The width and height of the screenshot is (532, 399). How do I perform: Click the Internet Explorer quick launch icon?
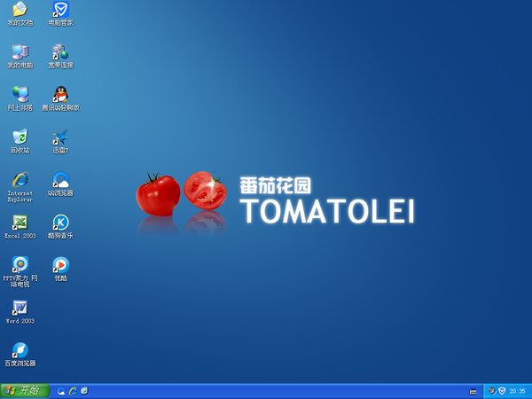(x=73, y=390)
